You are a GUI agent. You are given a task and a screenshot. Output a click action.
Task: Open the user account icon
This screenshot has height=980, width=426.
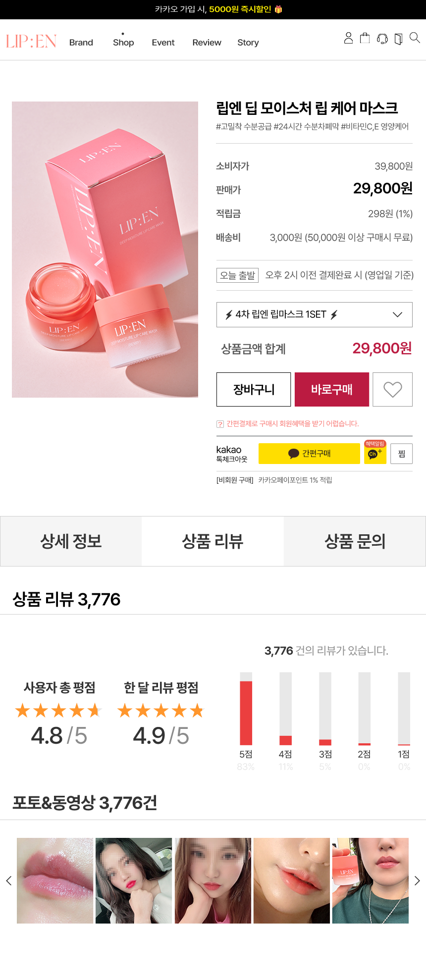click(348, 38)
